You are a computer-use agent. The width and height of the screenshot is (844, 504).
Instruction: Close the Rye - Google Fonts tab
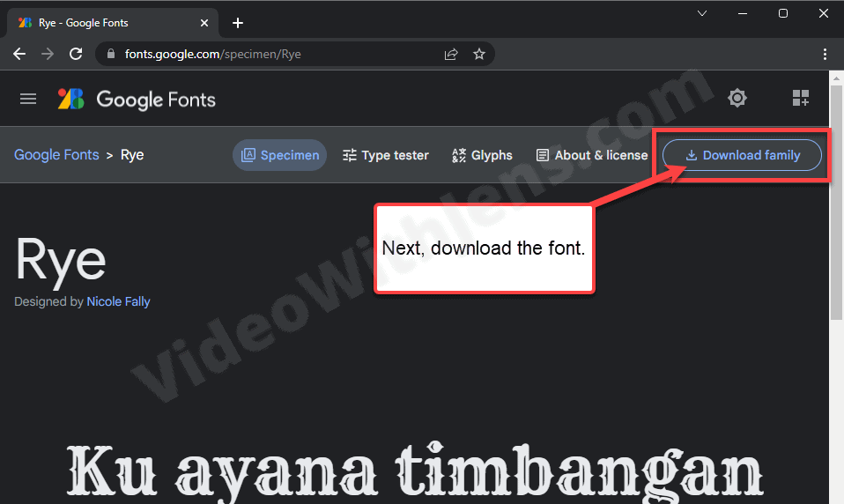tap(204, 23)
